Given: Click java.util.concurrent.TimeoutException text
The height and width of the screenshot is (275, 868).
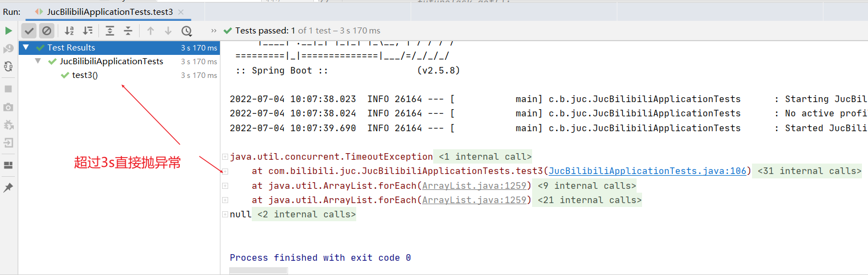Looking at the screenshot, I should pyautogui.click(x=331, y=157).
